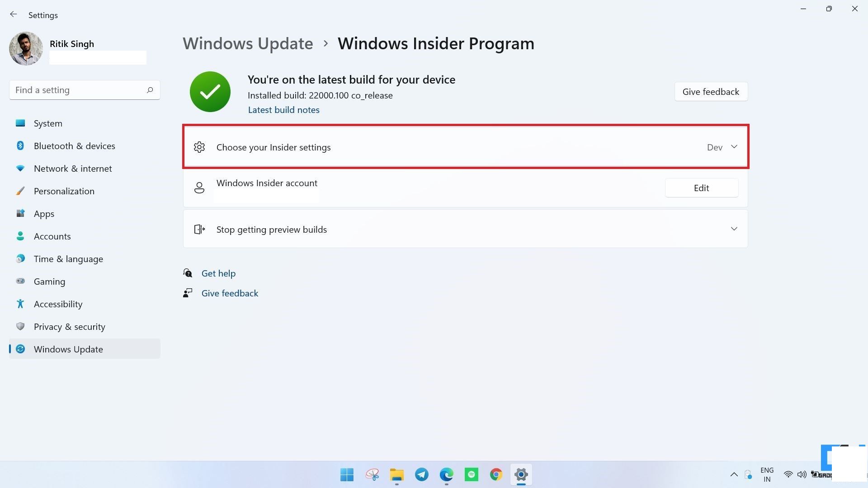Open Time & language settings
The width and height of the screenshot is (868, 488).
tap(68, 258)
